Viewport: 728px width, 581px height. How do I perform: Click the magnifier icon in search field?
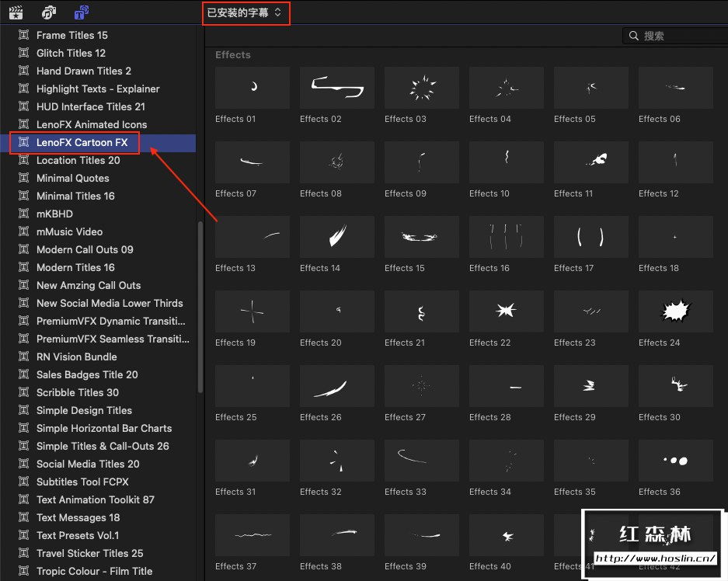click(x=634, y=36)
